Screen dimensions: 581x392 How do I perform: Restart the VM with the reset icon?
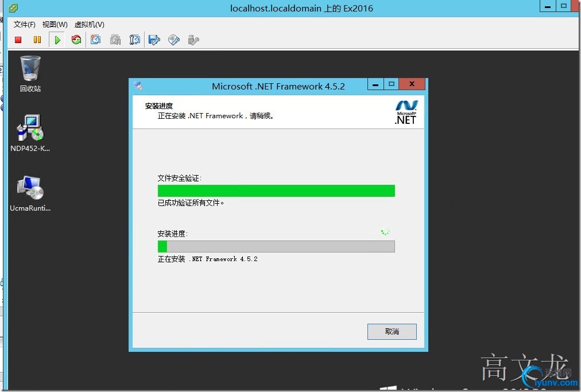[x=76, y=40]
